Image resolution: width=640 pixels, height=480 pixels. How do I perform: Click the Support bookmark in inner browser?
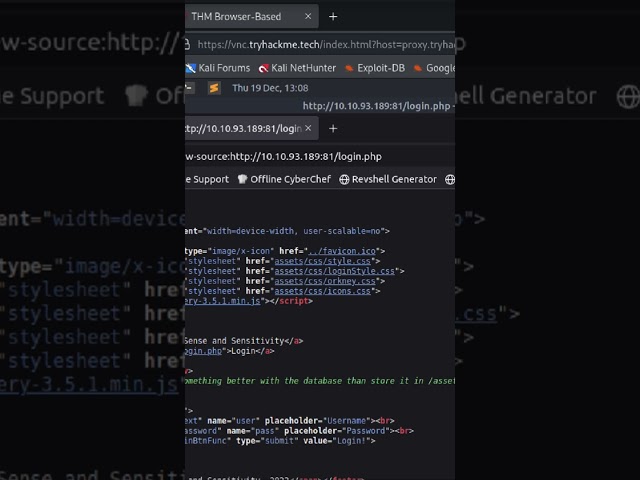pos(207,179)
